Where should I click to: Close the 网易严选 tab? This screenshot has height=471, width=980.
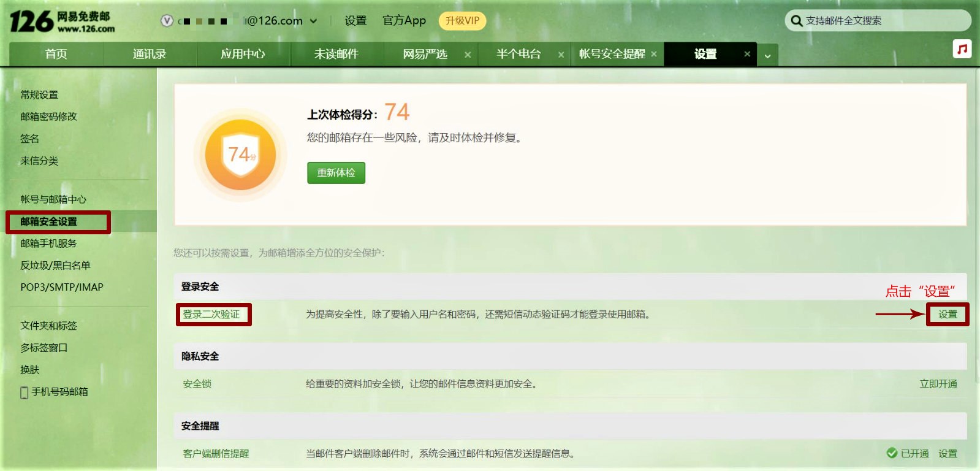468,55
